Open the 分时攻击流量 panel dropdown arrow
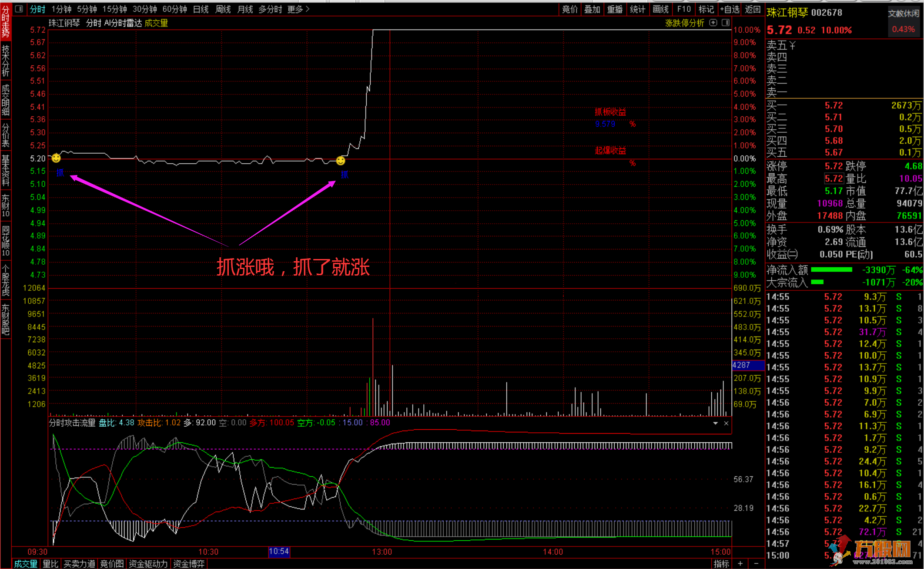The height and width of the screenshot is (569, 924). pos(715,423)
